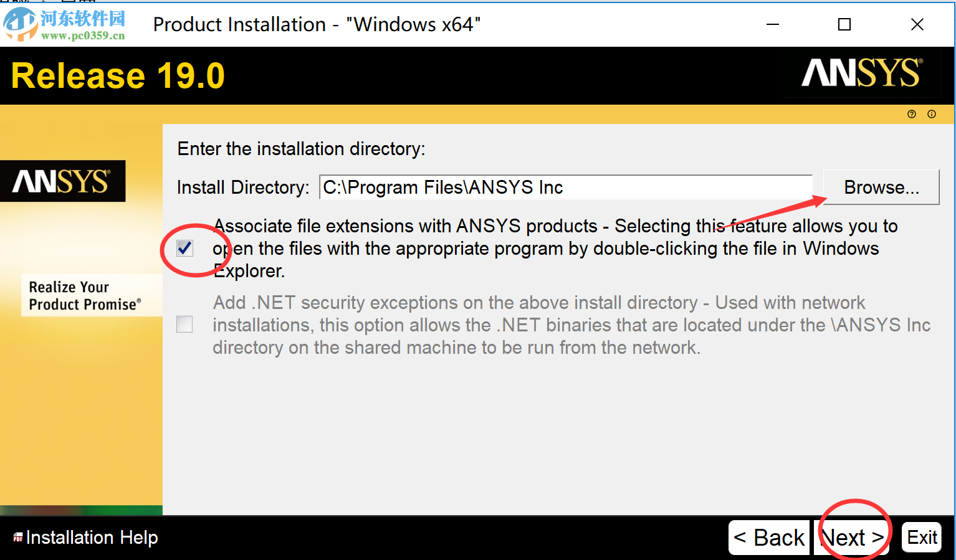956x560 pixels.
Task: Click the ANSYS logo in the black header
Action: click(861, 74)
